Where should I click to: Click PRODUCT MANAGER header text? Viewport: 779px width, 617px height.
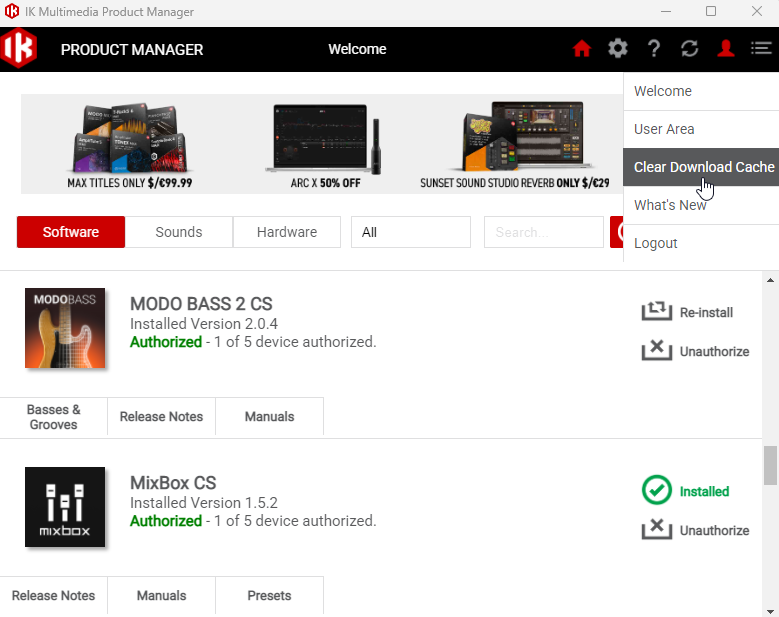point(132,50)
